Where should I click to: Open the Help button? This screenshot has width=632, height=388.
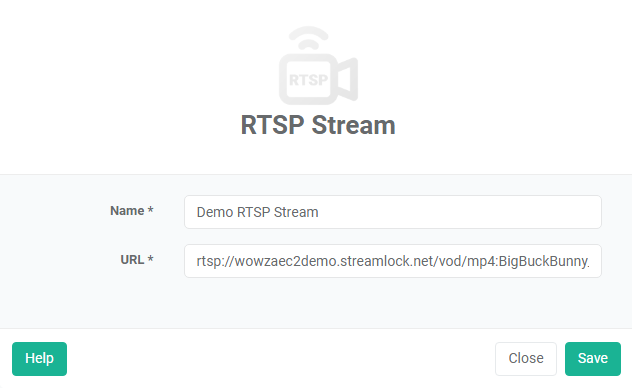click(x=40, y=359)
